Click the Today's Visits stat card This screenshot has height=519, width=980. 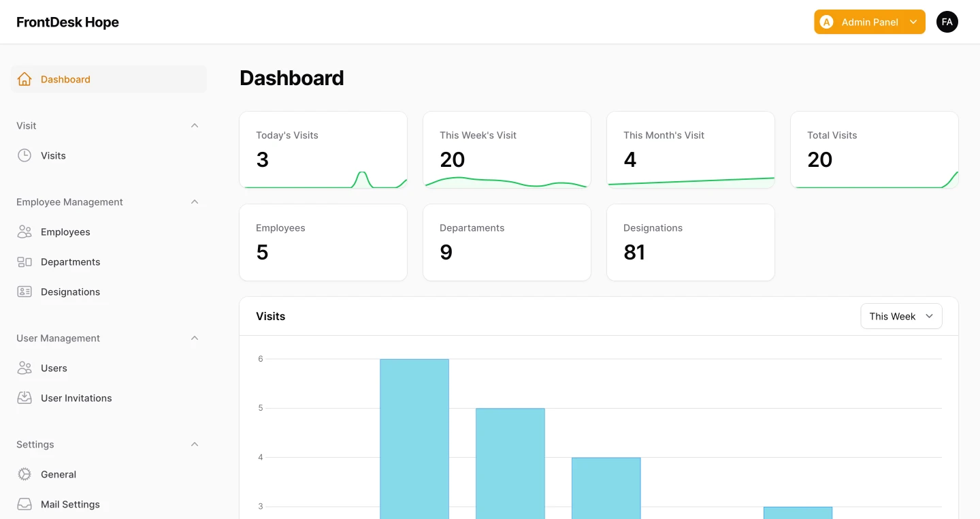coord(323,150)
